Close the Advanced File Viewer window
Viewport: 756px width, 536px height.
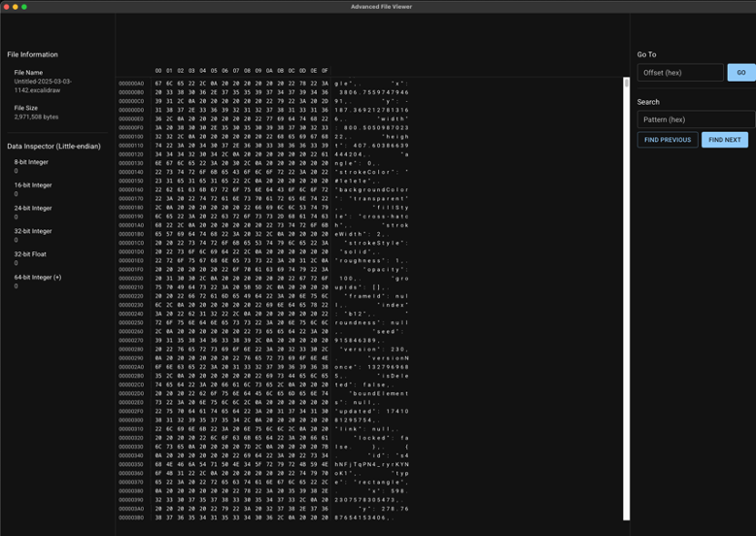pyautogui.click(x=6, y=7)
